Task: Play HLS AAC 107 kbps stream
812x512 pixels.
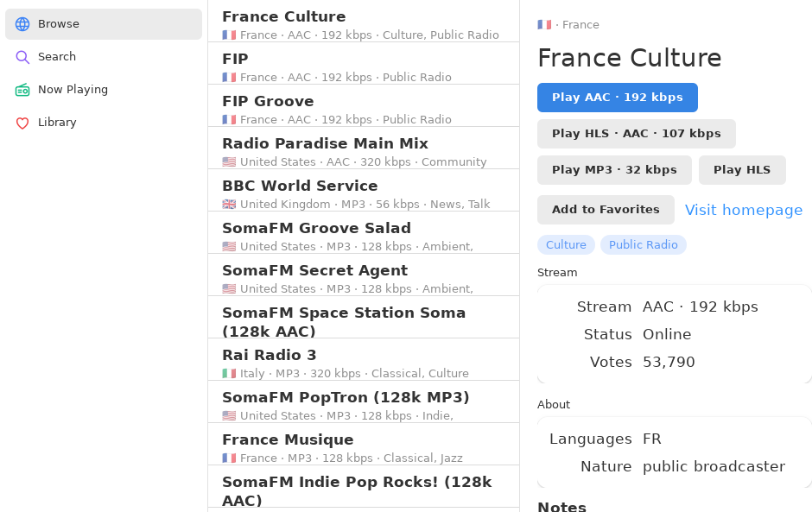Action: click(637, 134)
